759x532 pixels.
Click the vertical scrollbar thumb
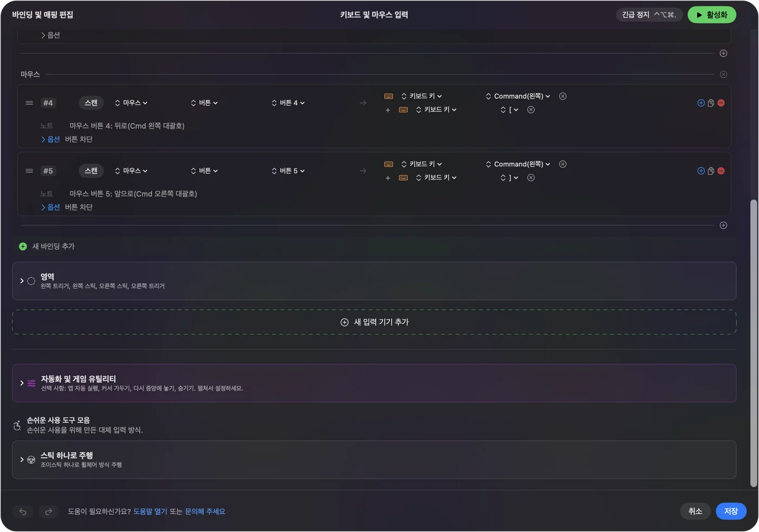[753, 344]
